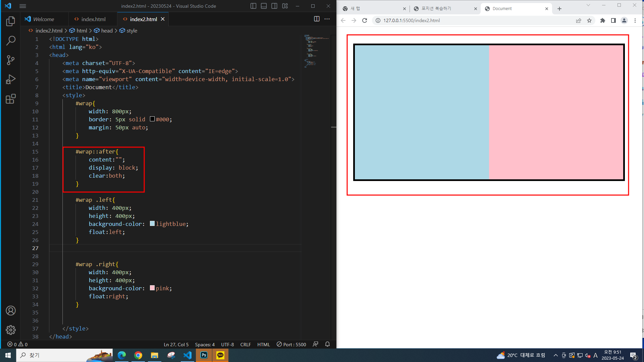
Task: Open the Search view icon
Action: coord(11,41)
